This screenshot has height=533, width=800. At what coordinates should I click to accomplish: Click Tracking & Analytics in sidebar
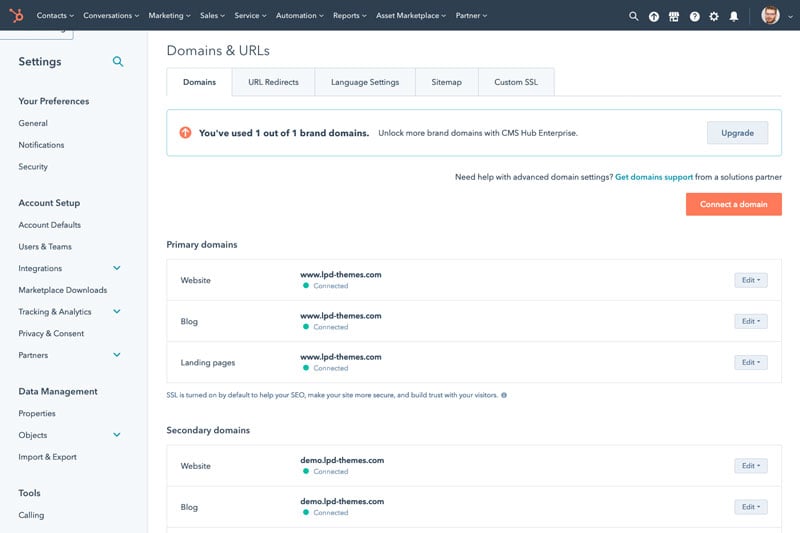(55, 312)
